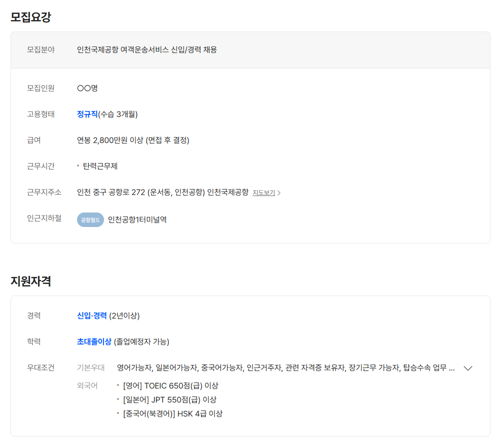Click the 지원자격 section heading
Image resolution: width=504 pixels, height=448 pixels.
click(31, 281)
